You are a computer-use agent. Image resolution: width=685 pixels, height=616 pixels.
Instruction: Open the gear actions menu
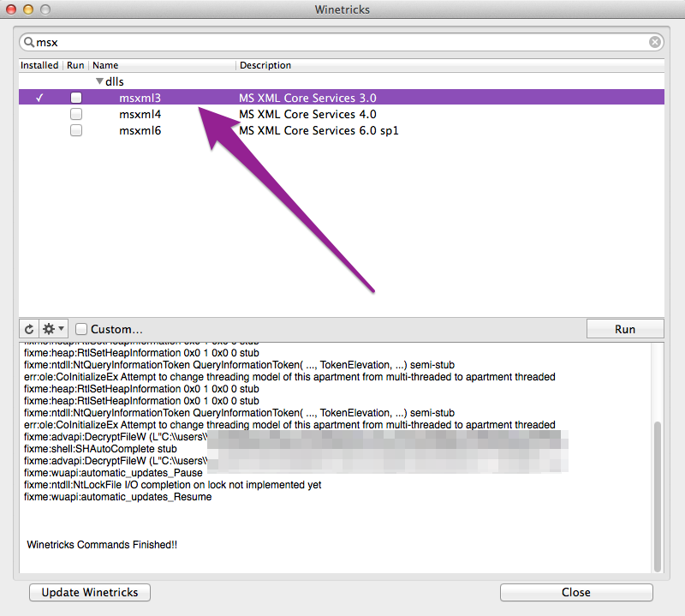[54, 329]
